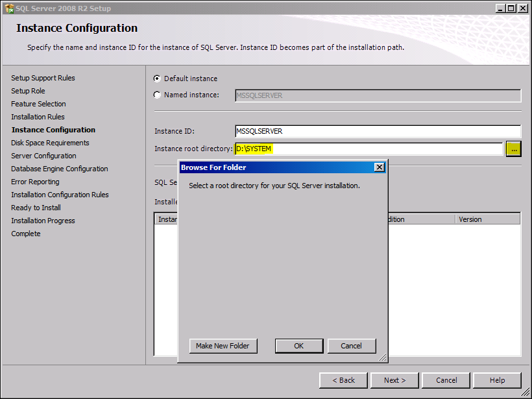This screenshot has height=399, width=532.
Task: Confirm with OK in Browse For Folder
Action: tap(299, 346)
